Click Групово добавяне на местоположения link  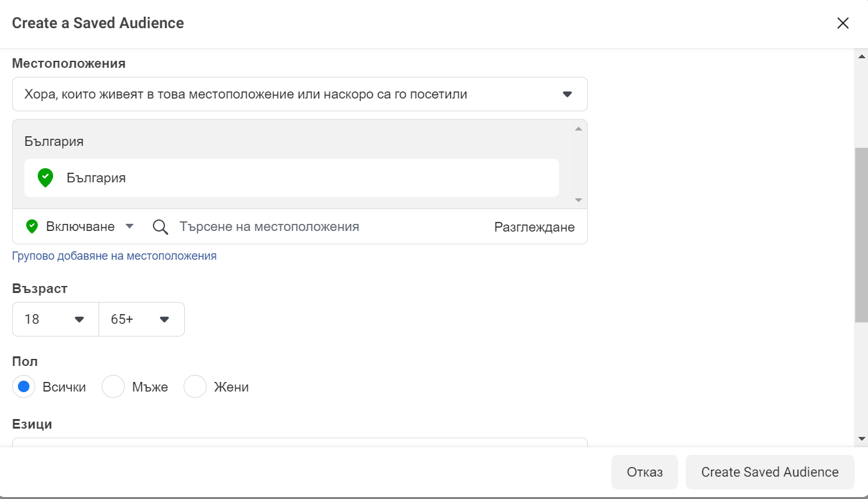click(114, 255)
